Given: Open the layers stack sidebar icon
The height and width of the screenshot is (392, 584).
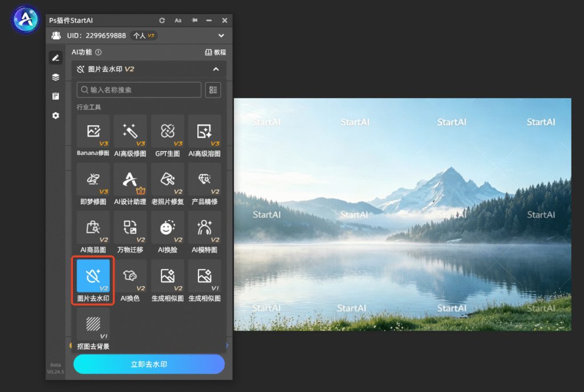Looking at the screenshot, I should pos(55,77).
